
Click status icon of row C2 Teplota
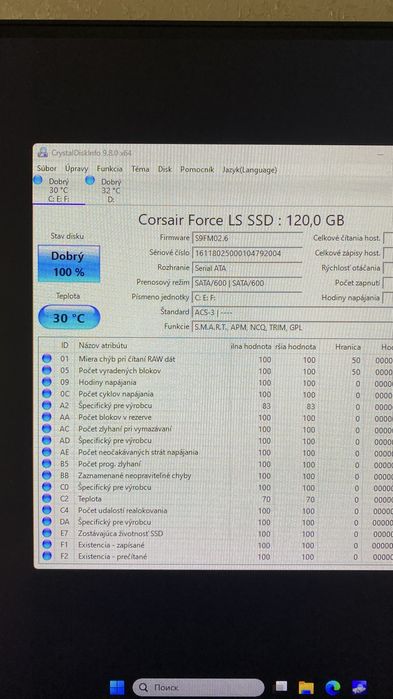[47, 498]
